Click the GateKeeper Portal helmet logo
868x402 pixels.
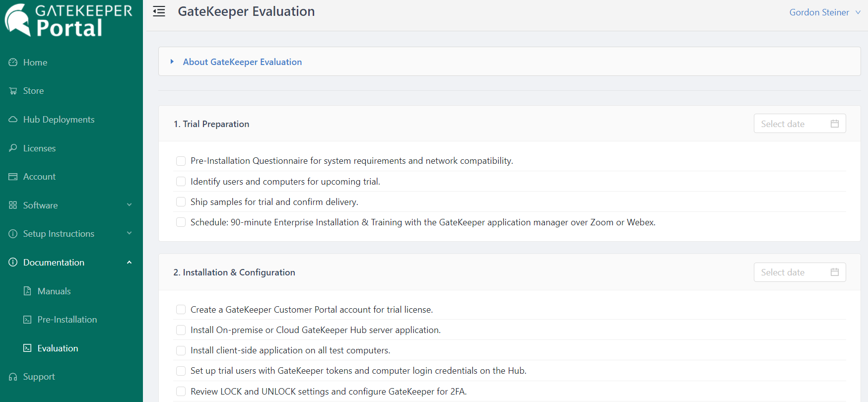tap(18, 20)
